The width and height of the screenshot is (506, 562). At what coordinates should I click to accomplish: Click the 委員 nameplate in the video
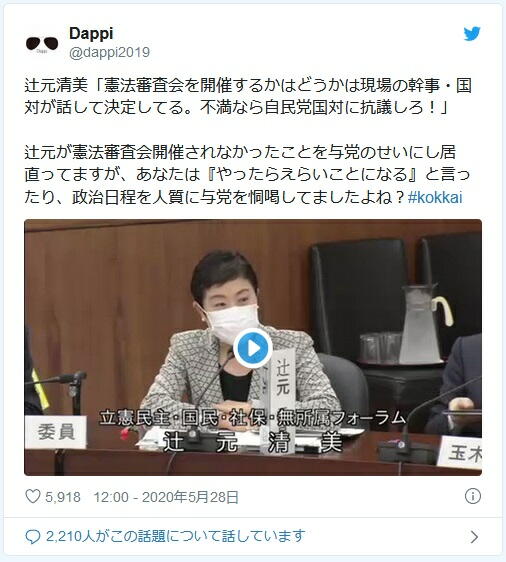56,432
